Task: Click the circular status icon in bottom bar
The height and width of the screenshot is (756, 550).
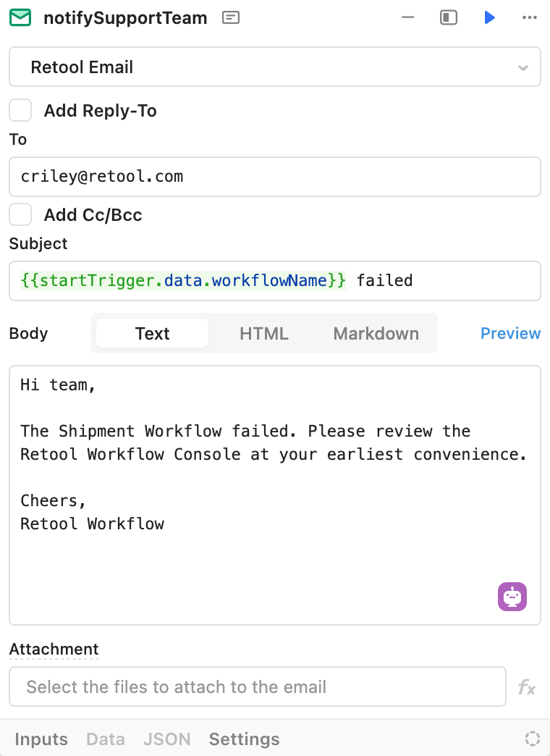Action: [532, 739]
